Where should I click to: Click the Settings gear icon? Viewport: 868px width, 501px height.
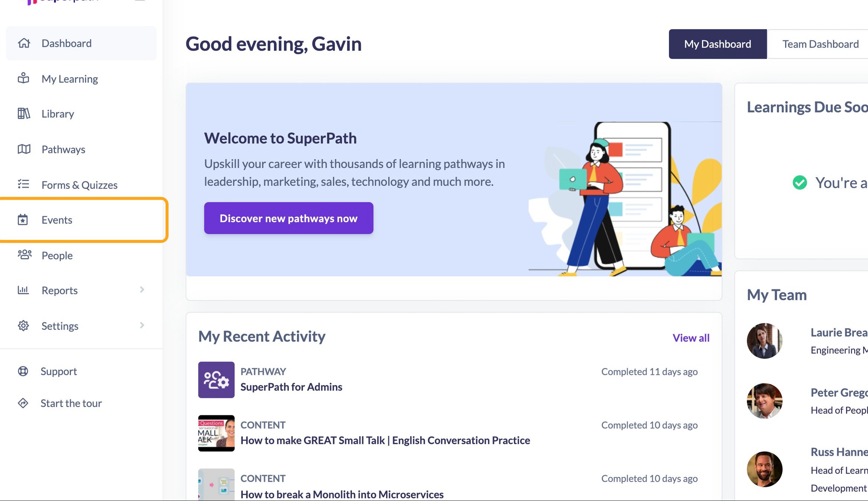coord(23,326)
